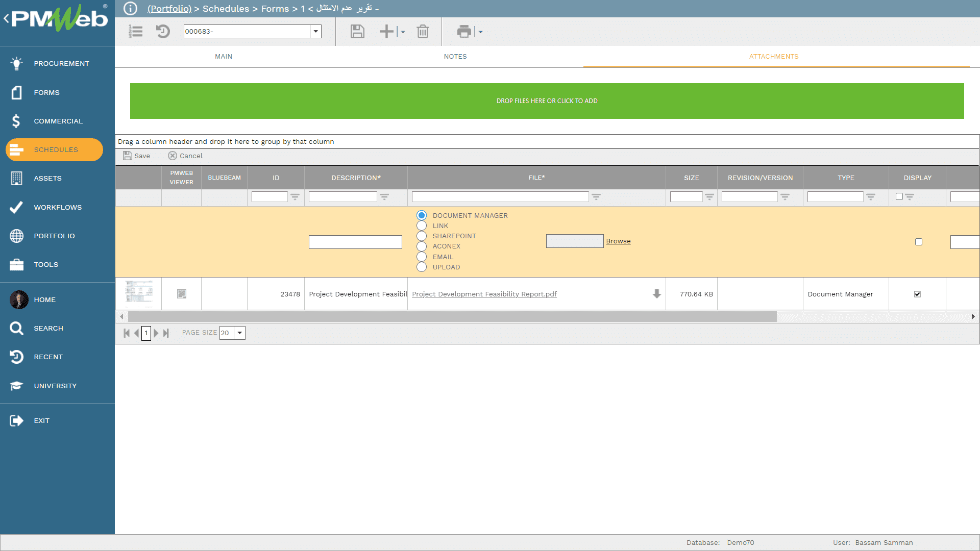Select the SharePoint radio option
The height and width of the screenshot is (551, 980).
click(422, 236)
